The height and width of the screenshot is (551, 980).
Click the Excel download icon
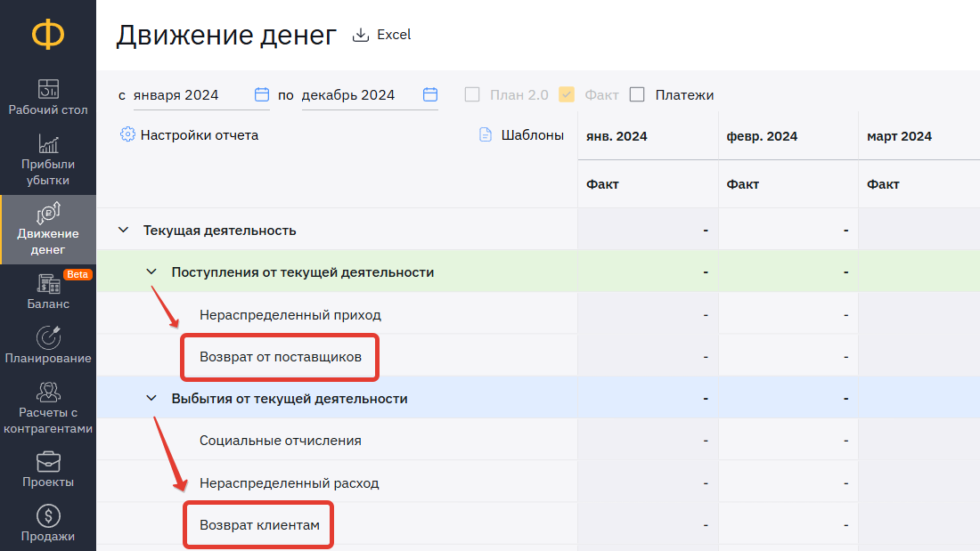361,35
